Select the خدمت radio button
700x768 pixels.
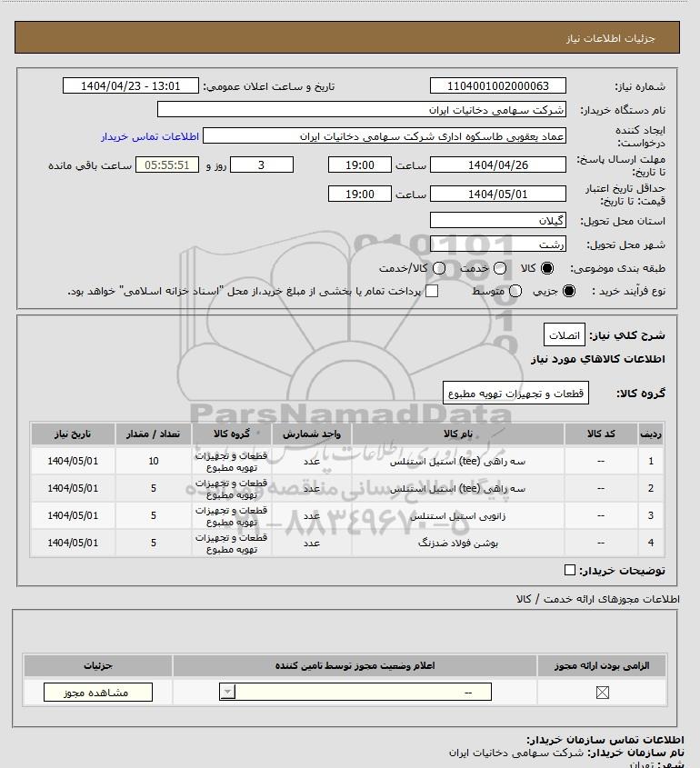500,268
